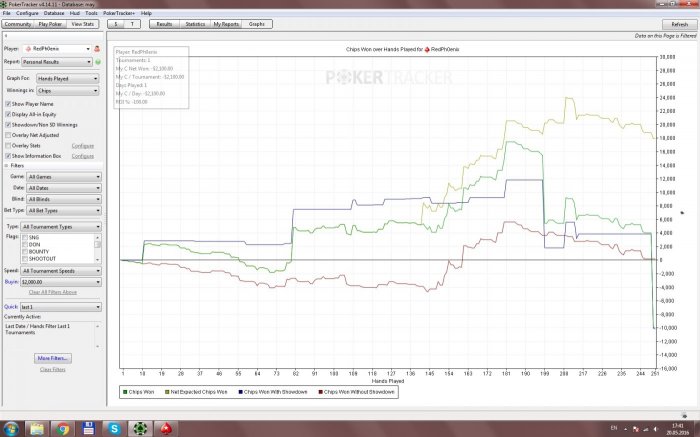Select the T tournaments toggle
Screen dimensions: 700x437
point(132,24)
